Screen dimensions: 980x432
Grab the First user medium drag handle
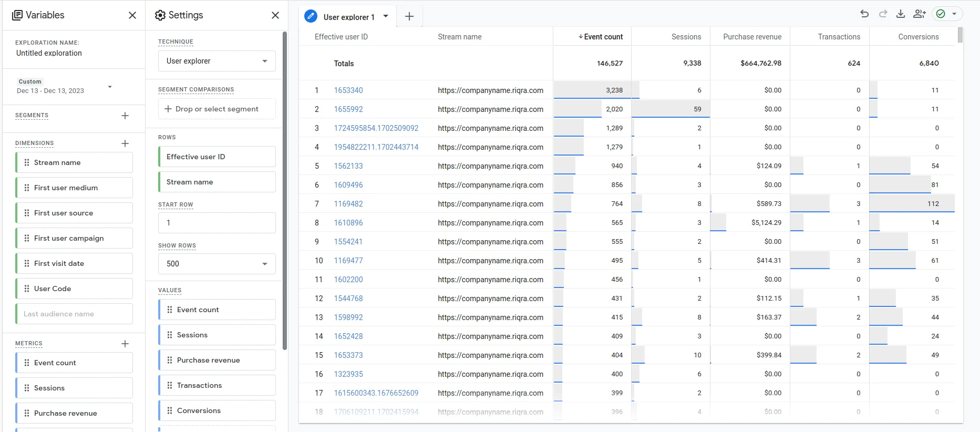[x=27, y=188]
